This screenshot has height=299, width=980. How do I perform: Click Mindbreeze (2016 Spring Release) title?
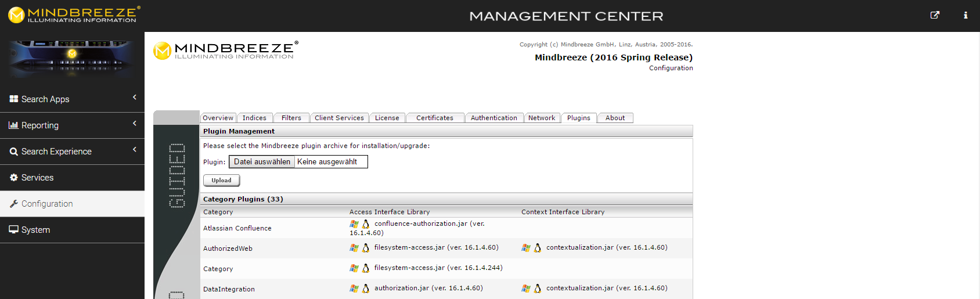[x=614, y=57]
